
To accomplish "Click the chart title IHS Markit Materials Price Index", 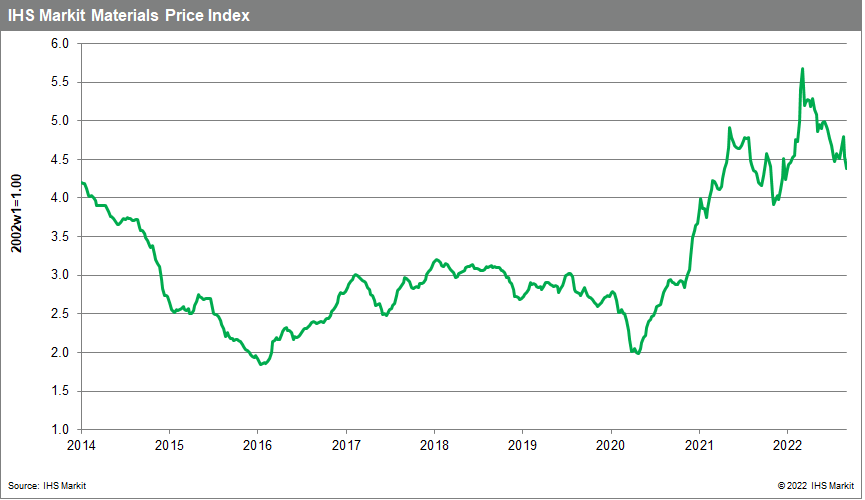I will pyautogui.click(x=129, y=16).
